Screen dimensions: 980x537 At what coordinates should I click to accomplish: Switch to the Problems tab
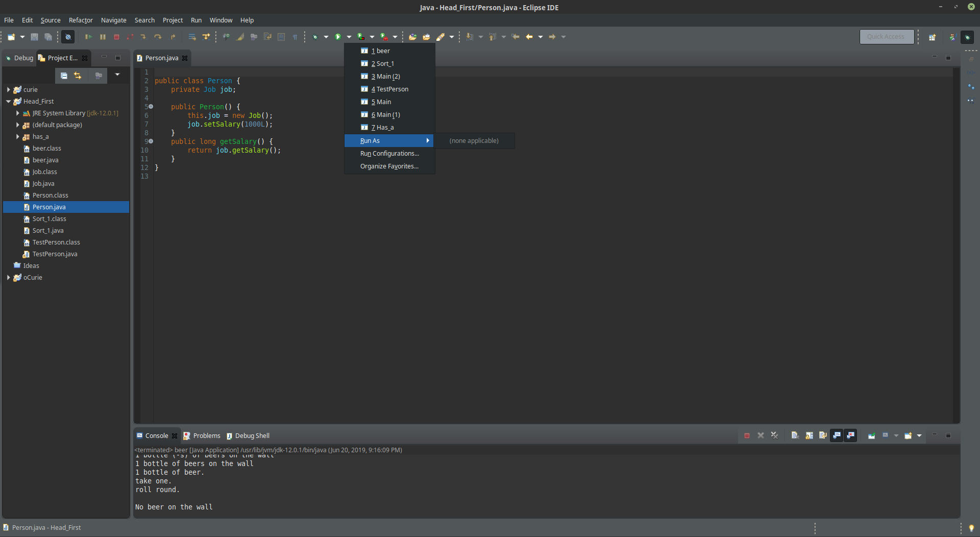202,436
